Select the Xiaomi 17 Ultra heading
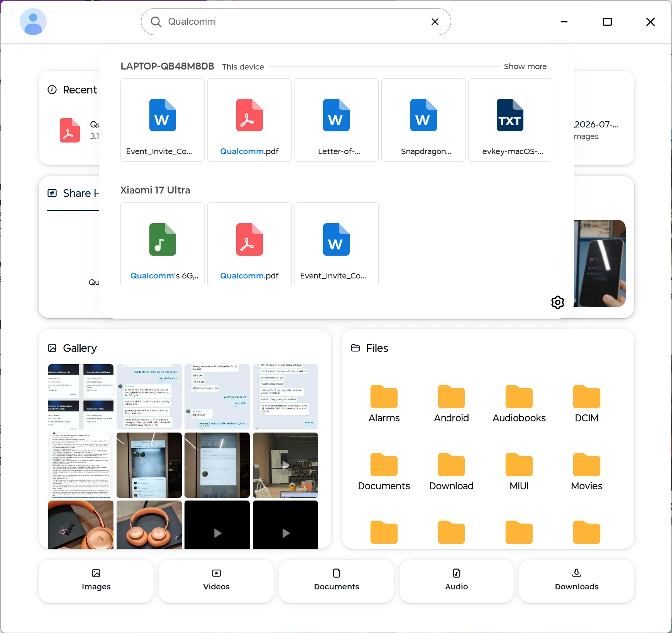672x633 pixels. (155, 190)
